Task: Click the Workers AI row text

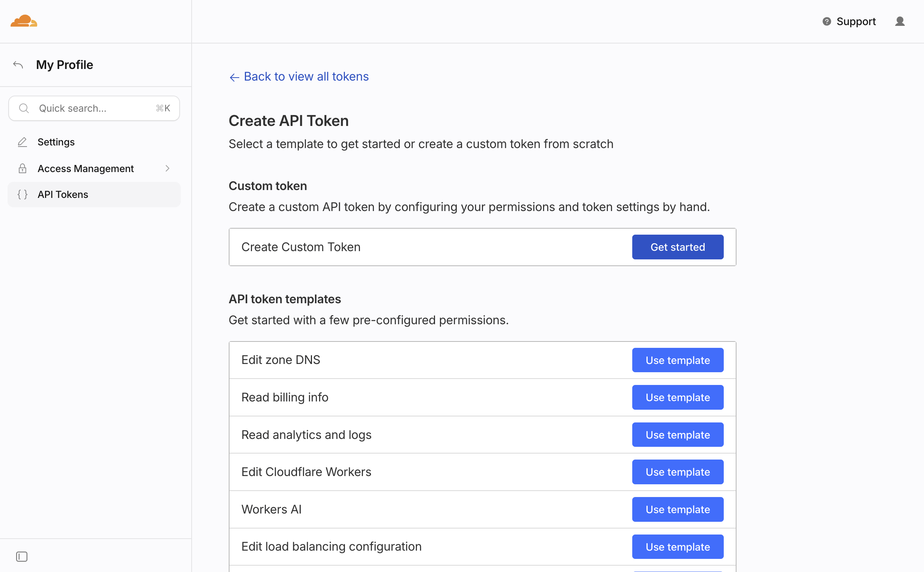Action: click(271, 509)
